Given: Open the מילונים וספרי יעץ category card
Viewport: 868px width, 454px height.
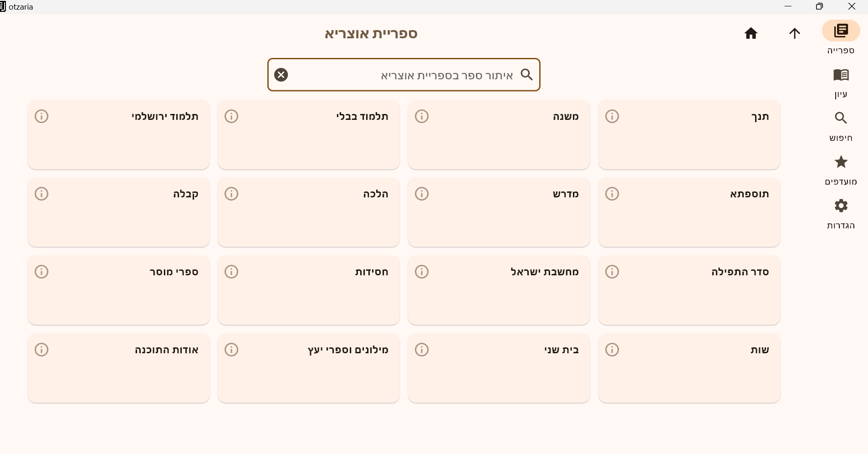Looking at the screenshot, I should click(x=309, y=368).
